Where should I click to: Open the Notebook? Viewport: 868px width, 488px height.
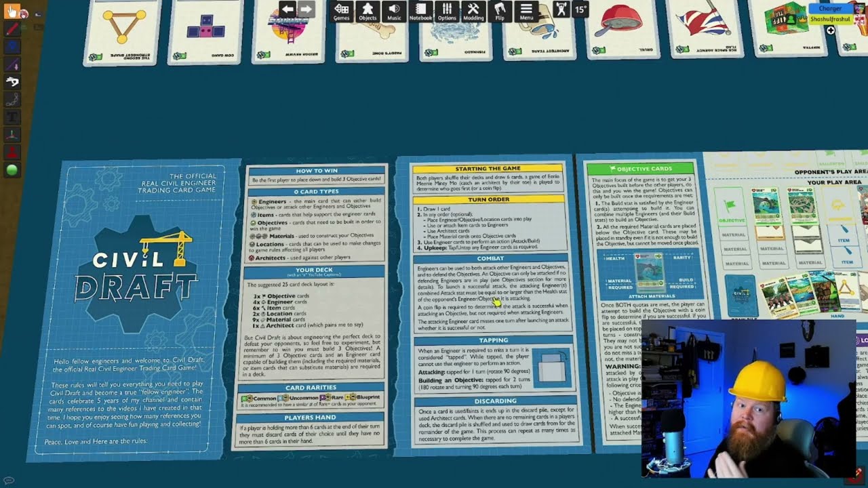[x=420, y=11]
